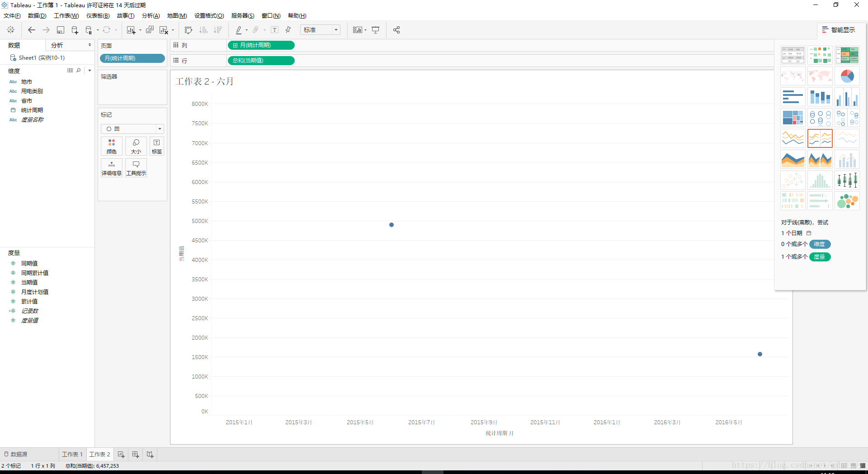Viewport: 868px width, 474px height.
Task: Open the Dashboard menu
Action: tap(98, 16)
